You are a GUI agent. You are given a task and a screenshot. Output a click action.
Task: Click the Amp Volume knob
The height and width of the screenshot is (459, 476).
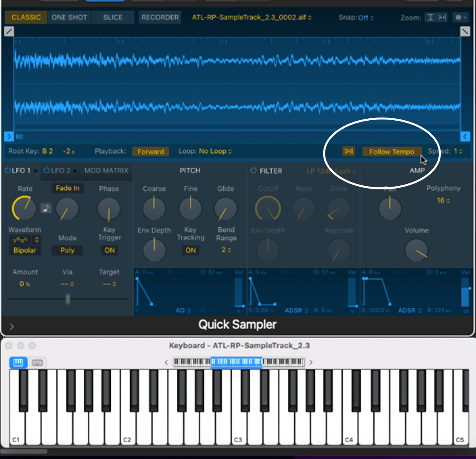[x=416, y=250]
